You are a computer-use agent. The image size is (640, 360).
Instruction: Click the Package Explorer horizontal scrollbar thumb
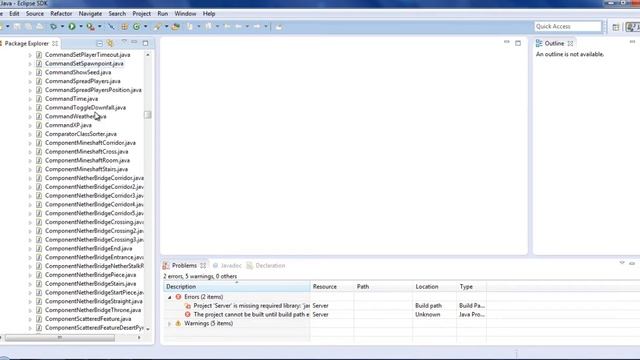pos(60,338)
